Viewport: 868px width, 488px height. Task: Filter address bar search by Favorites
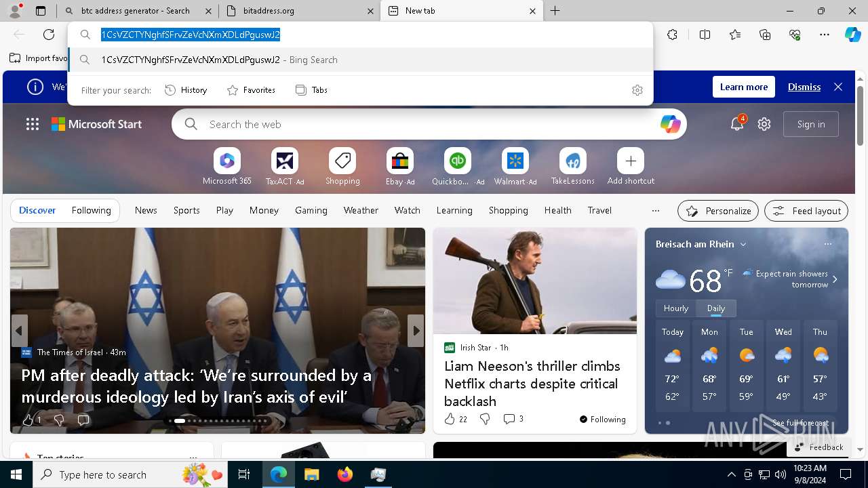point(251,90)
